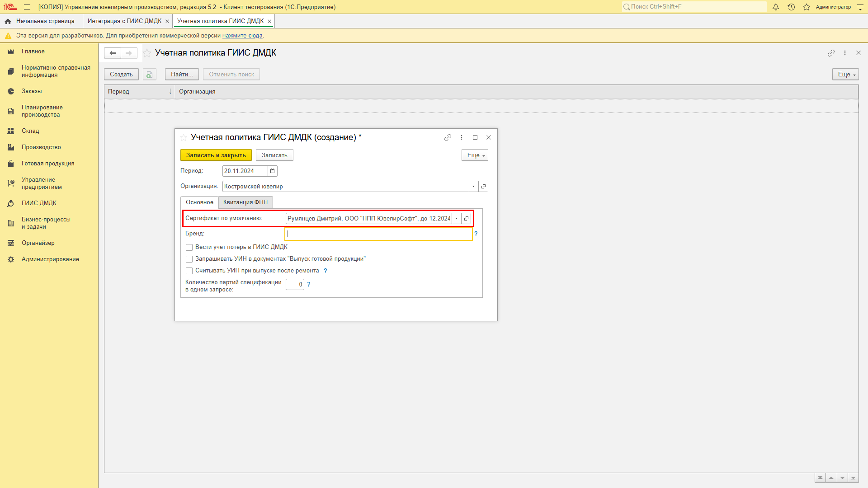This screenshot has height=488, width=868.
Task: Open the Администрирование section
Action: 50,259
